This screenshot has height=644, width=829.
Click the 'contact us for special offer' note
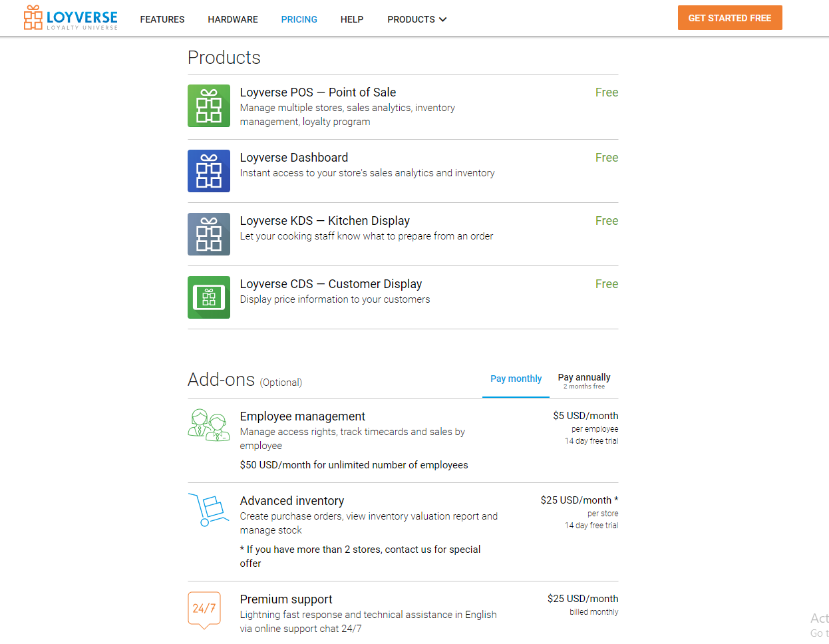coord(360,556)
